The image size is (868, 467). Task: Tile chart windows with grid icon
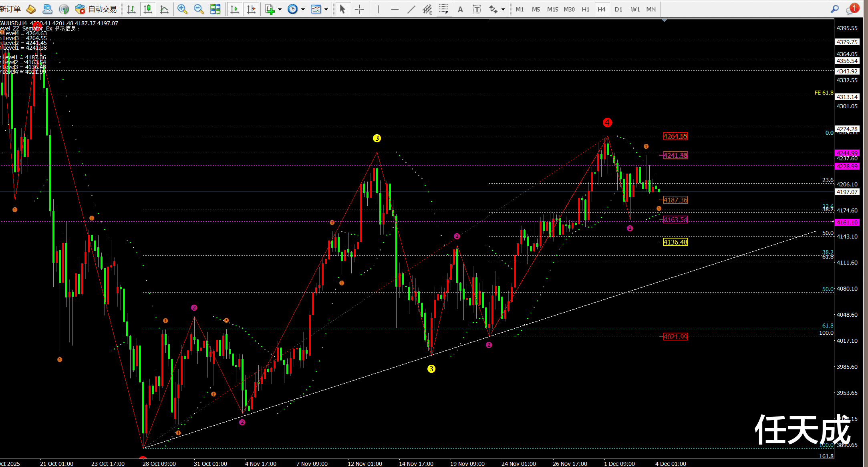(x=215, y=9)
